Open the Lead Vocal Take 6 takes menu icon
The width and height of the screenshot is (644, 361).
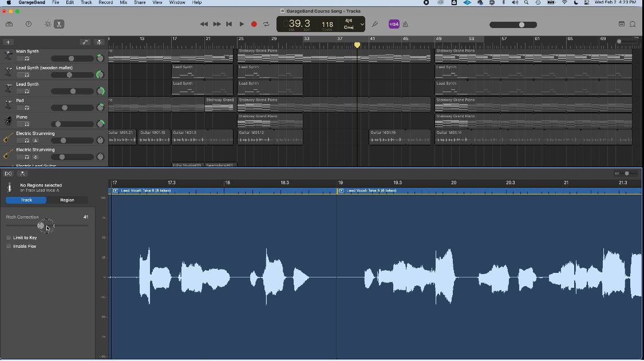(116, 191)
